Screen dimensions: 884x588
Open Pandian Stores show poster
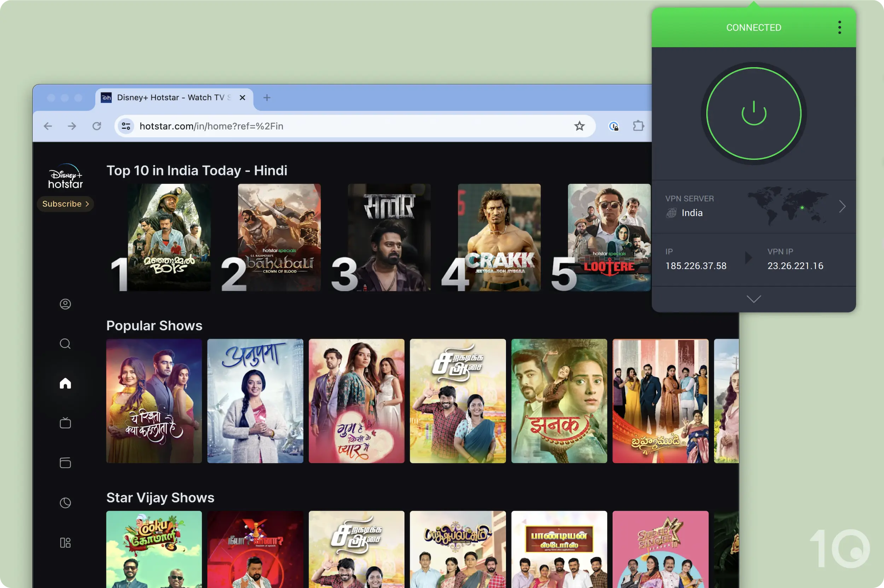click(559, 549)
